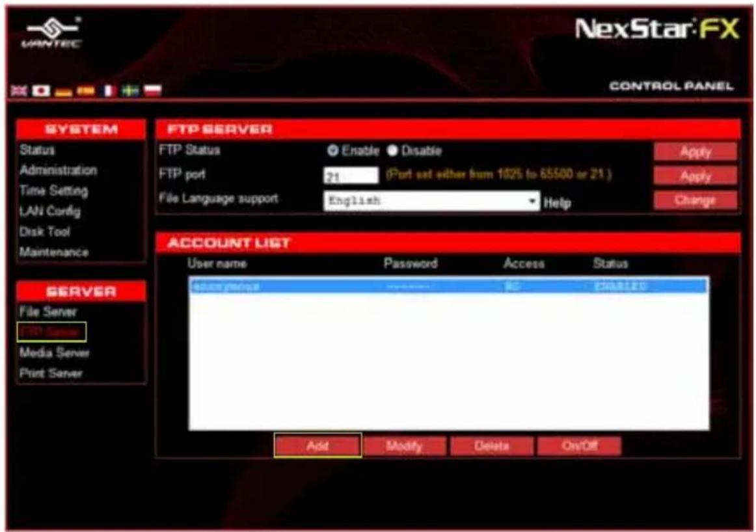
Task: Open LAN Config page
Action: click(50, 211)
